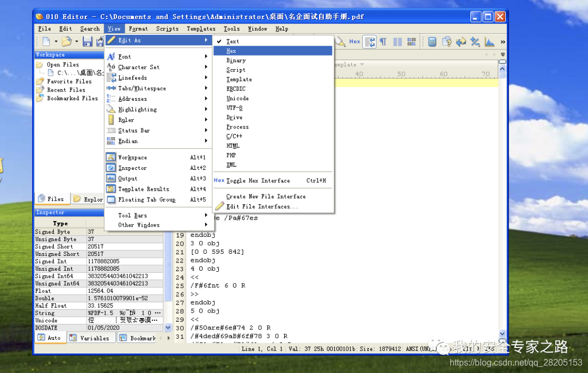Open the Character Set submenu
Screen dimensions: 588x373
click(157, 67)
